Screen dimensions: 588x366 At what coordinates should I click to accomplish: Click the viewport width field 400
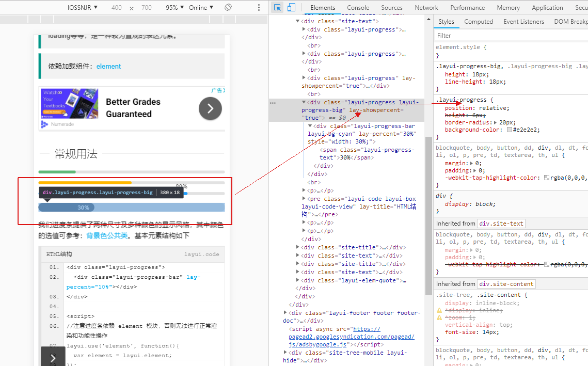pyautogui.click(x=117, y=8)
